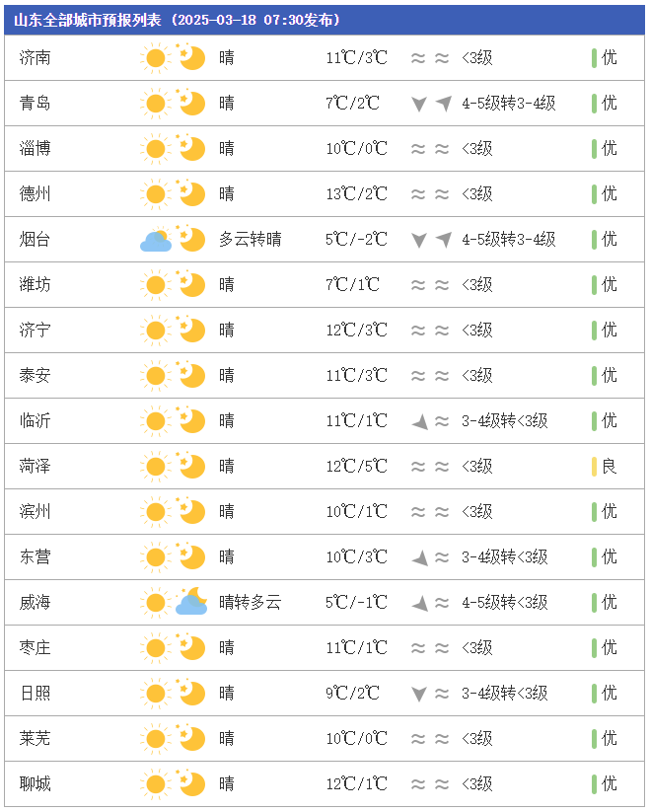Click the cloudy night icon for 威海
The image size is (650, 812).
[x=190, y=603]
